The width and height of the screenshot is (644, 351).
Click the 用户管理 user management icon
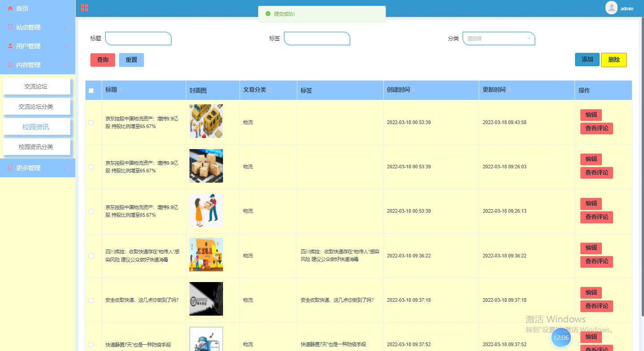pos(10,46)
